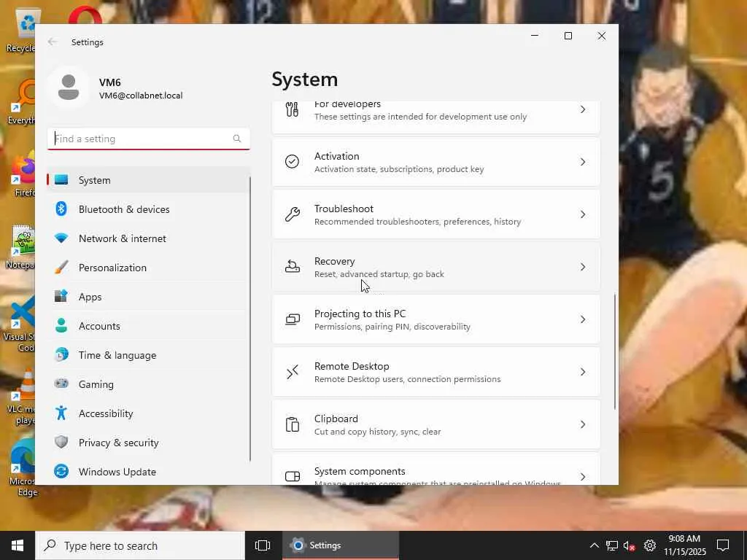This screenshot has width=747, height=560.
Task: Open the Remote Desktop title text
Action: (352, 366)
